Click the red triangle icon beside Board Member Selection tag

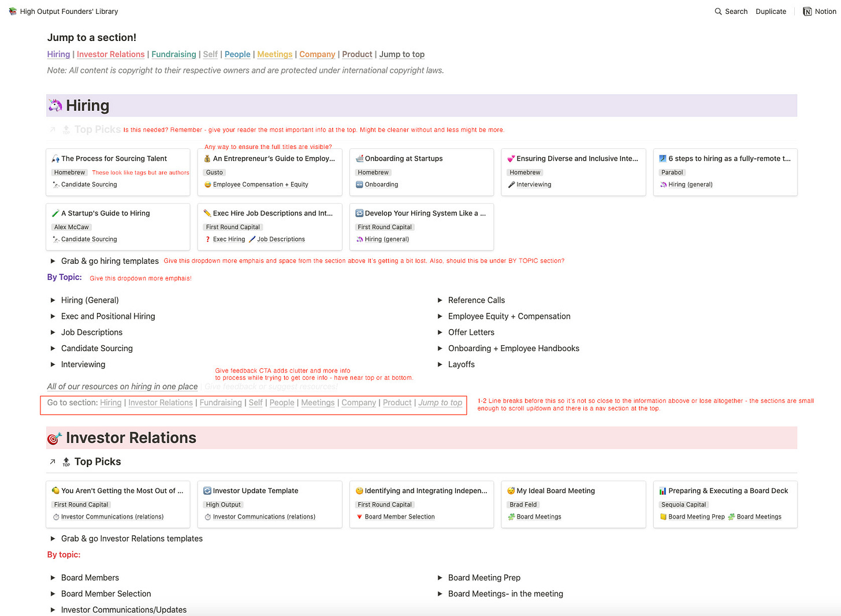point(359,517)
